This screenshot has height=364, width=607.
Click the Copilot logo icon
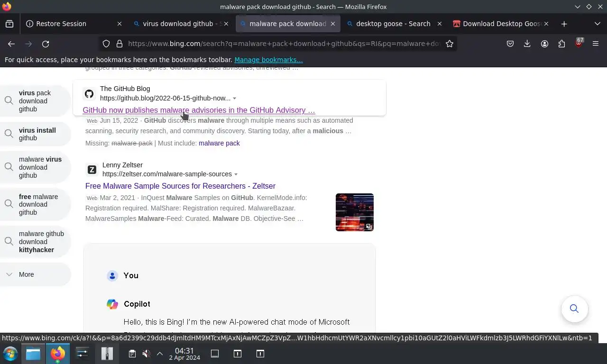(x=112, y=304)
